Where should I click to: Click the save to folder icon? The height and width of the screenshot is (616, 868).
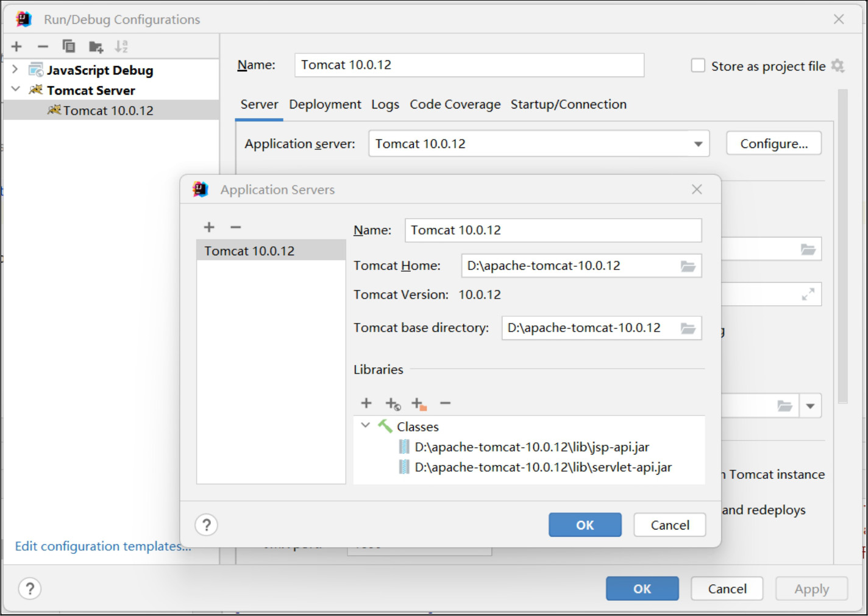[x=96, y=47]
